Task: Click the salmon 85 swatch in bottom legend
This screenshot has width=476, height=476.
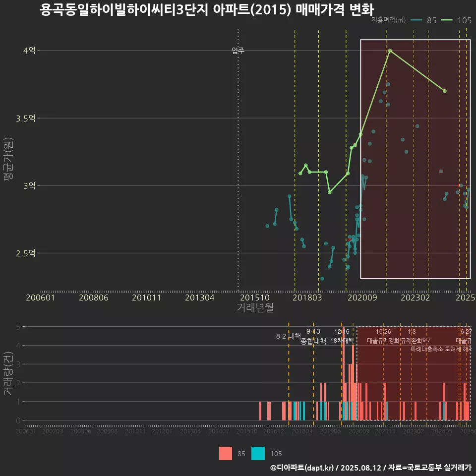Action: pos(226,454)
